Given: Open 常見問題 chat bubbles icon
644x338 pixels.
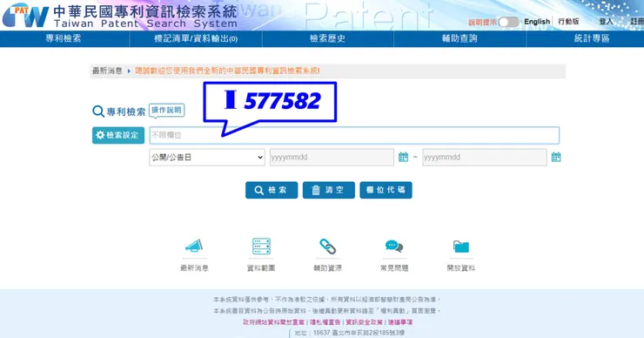Looking at the screenshot, I should (x=394, y=247).
